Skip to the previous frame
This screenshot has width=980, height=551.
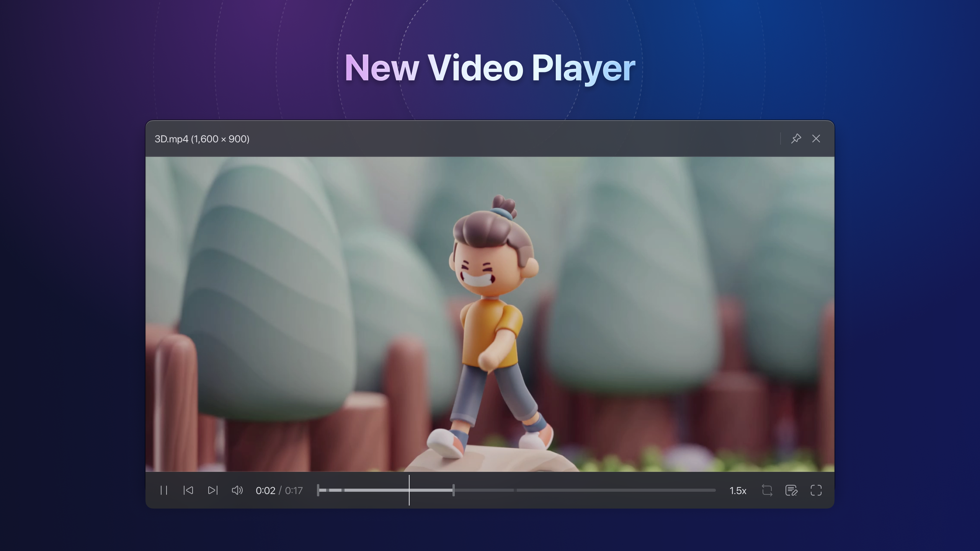(x=188, y=491)
